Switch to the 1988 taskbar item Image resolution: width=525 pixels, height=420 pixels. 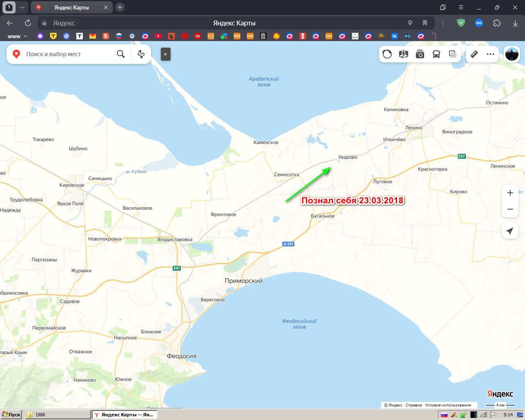click(x=58, y=415)
